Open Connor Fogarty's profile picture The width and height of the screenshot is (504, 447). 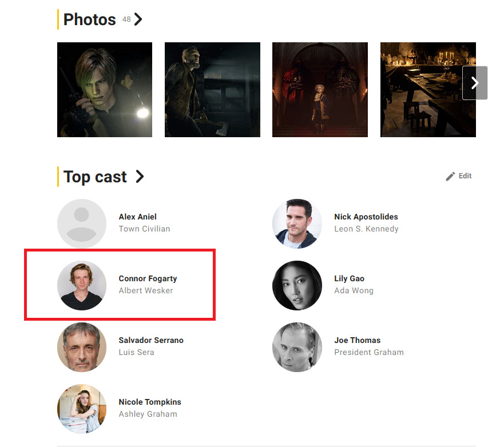tap(82, 285)
